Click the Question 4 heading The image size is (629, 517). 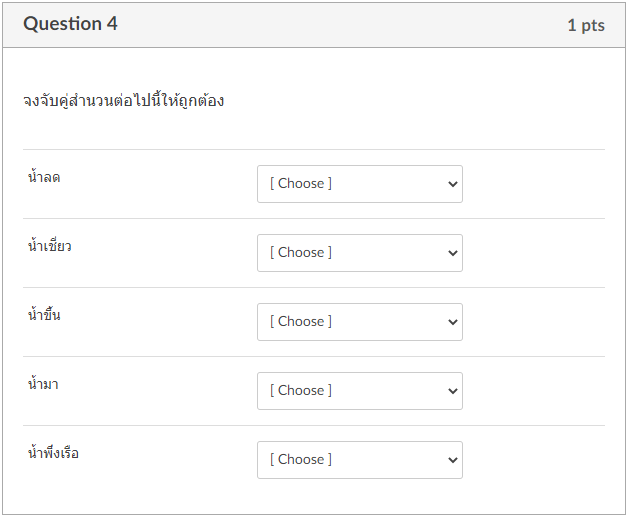[x=70, y=24]
